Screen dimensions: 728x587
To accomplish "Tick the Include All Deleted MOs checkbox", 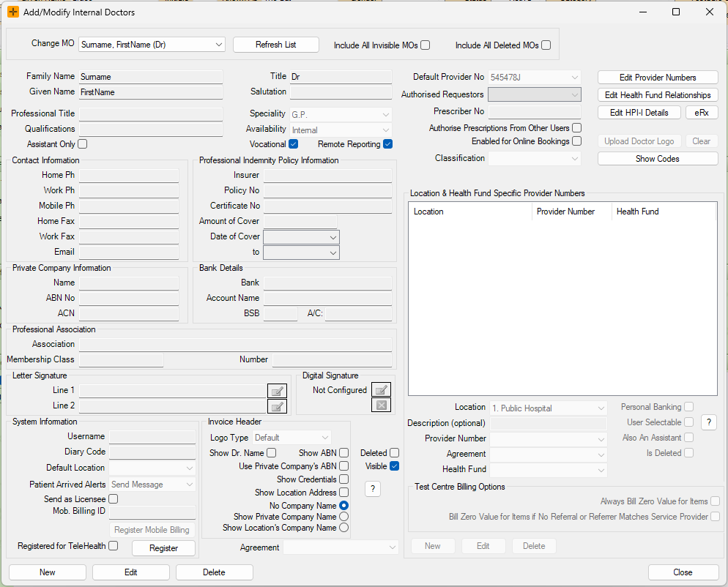I will tap(546, 45).
